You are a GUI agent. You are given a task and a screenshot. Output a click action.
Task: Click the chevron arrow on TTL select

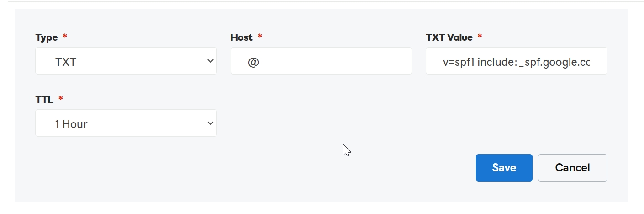pyautogui.click(x=210, y=123)
